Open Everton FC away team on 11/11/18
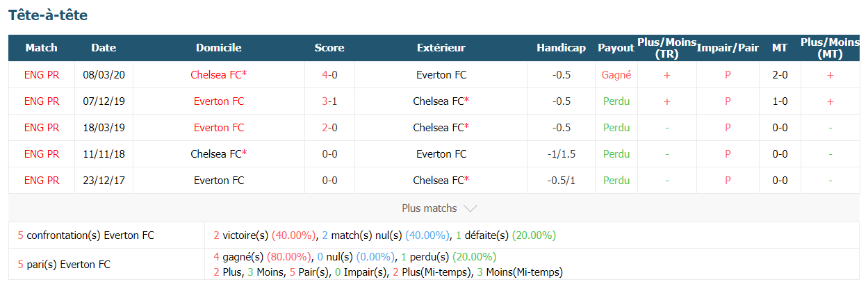The width and height of the screenshot is (868, 291). [x=441, y=154]
